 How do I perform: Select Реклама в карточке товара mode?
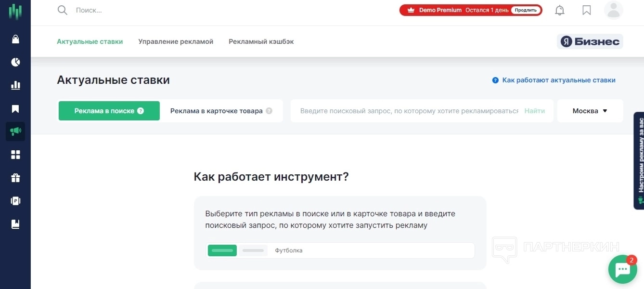coord(221,111)
